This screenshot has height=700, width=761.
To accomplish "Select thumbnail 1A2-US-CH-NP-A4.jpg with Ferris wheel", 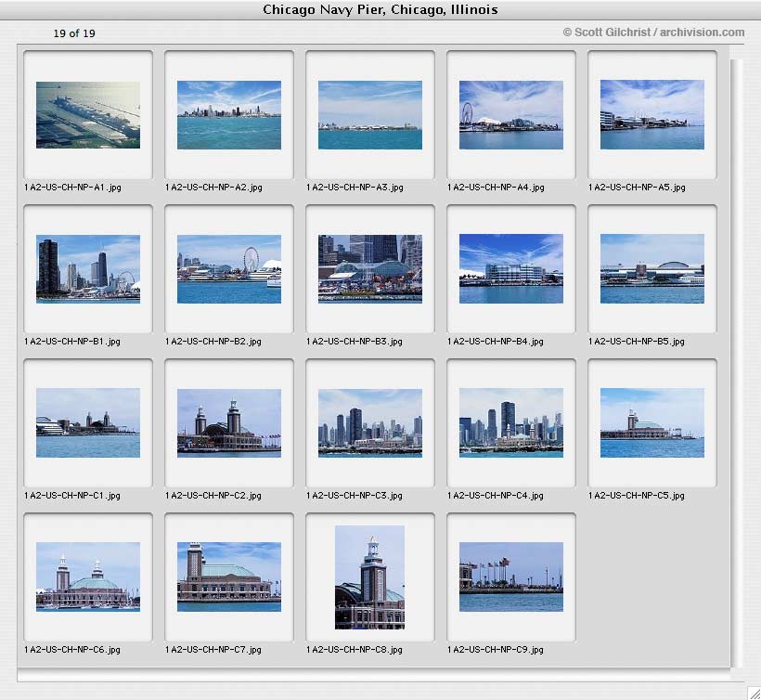I will 511,115.
